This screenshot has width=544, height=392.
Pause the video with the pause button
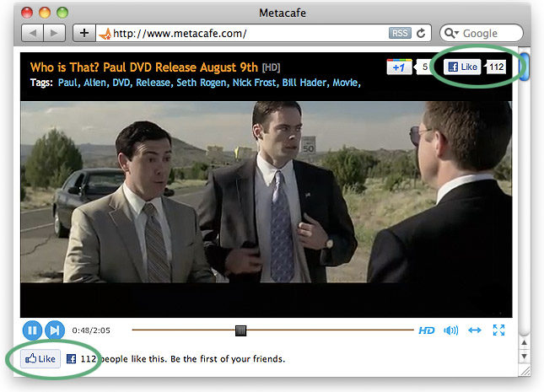click(x=32, y=330)
